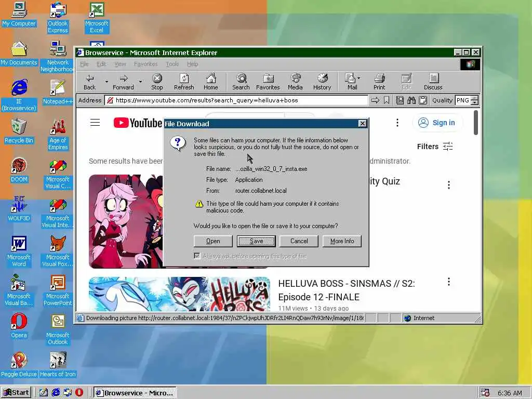532x399 pixels.
Task: Select Notepad++ desktop icon
Action: 58,92
